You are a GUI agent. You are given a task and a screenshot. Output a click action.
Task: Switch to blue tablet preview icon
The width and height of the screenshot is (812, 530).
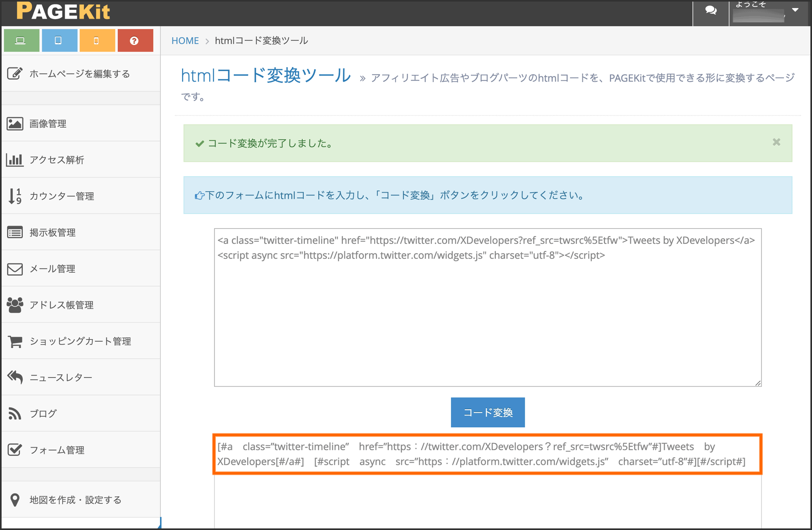pos(59,40)
